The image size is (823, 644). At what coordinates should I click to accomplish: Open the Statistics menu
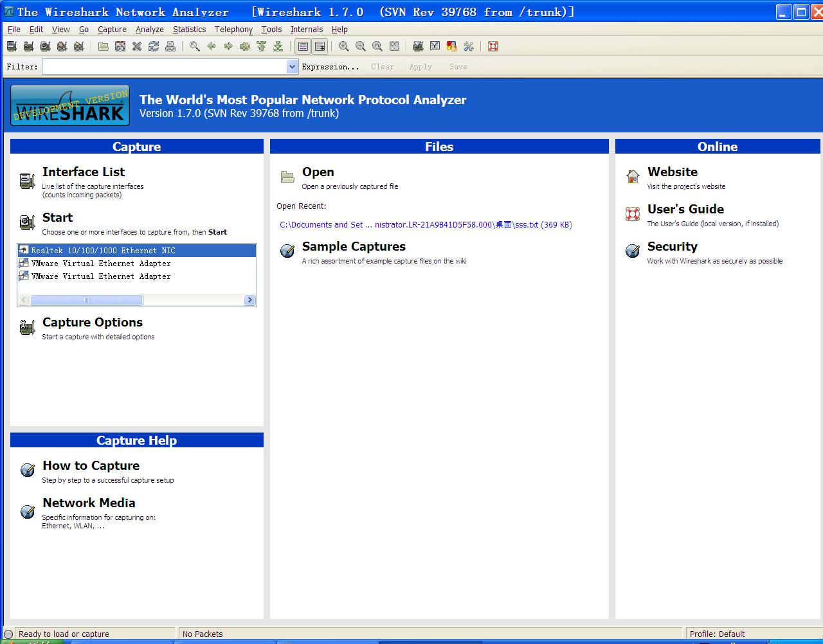point(190,29)
